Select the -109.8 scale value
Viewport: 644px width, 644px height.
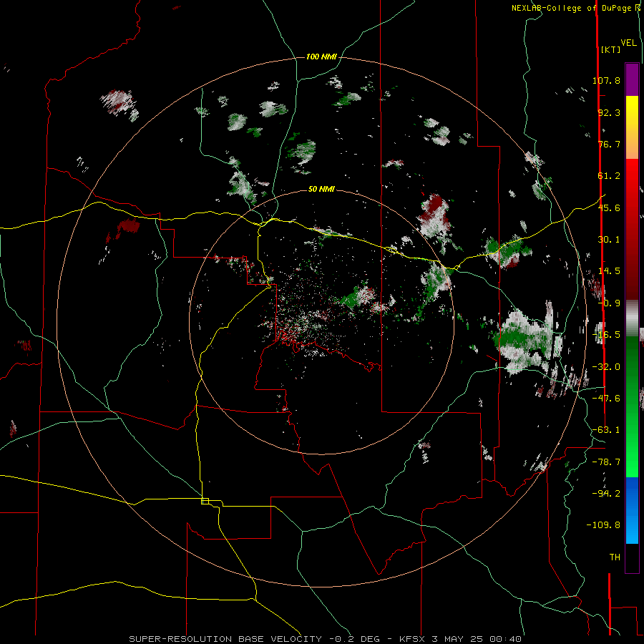coord(603,525)
